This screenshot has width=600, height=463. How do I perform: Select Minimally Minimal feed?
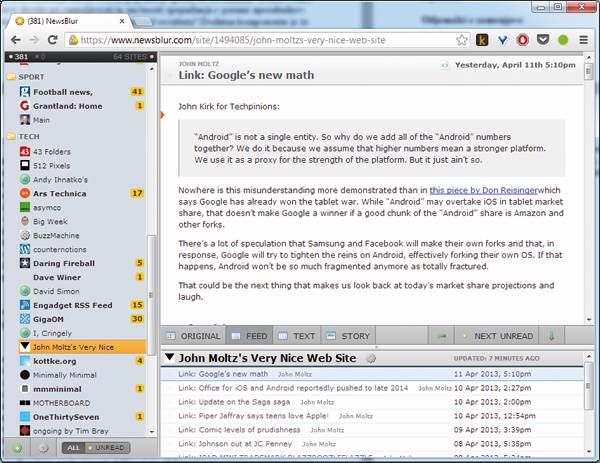(82, 375)
